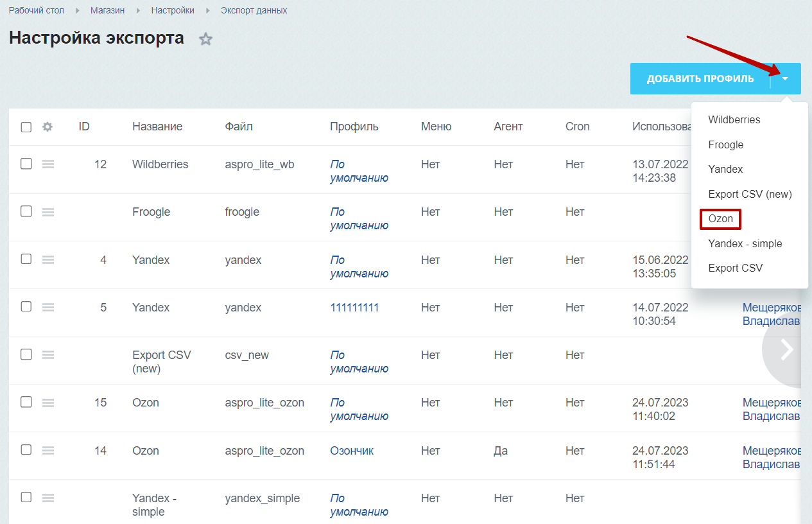Screen dimensions: 812x524
Task: Check the Froogle row checkbox
Action: click(x=26, y=211)
